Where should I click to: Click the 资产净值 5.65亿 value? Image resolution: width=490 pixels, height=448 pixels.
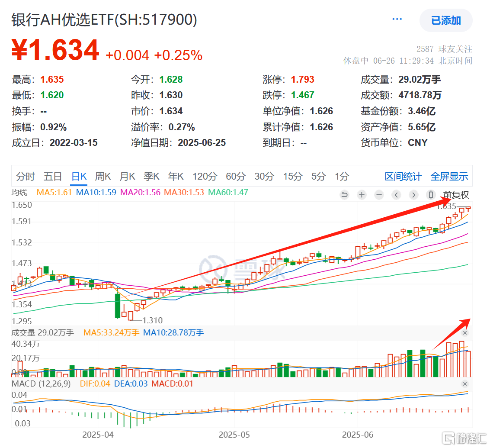(x=422, y=127)
